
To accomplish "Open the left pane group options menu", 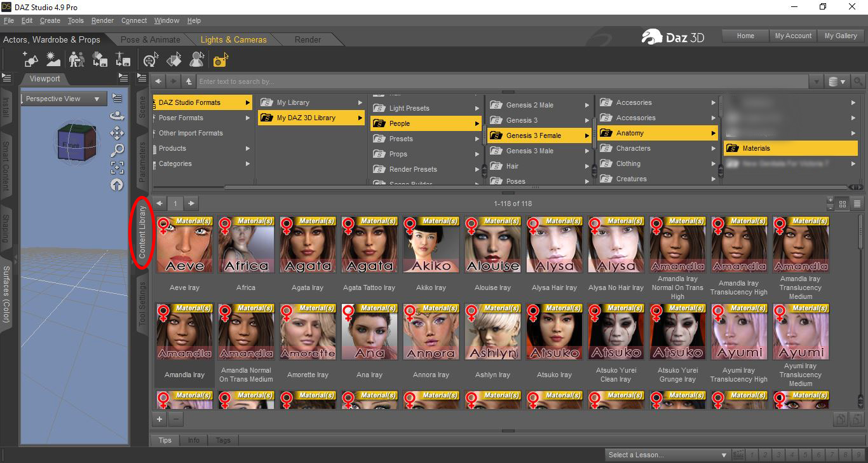I will (x=6, y=78).
